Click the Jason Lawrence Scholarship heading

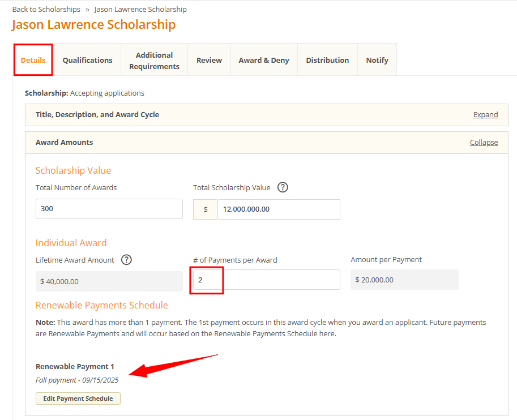coord(93,25)
